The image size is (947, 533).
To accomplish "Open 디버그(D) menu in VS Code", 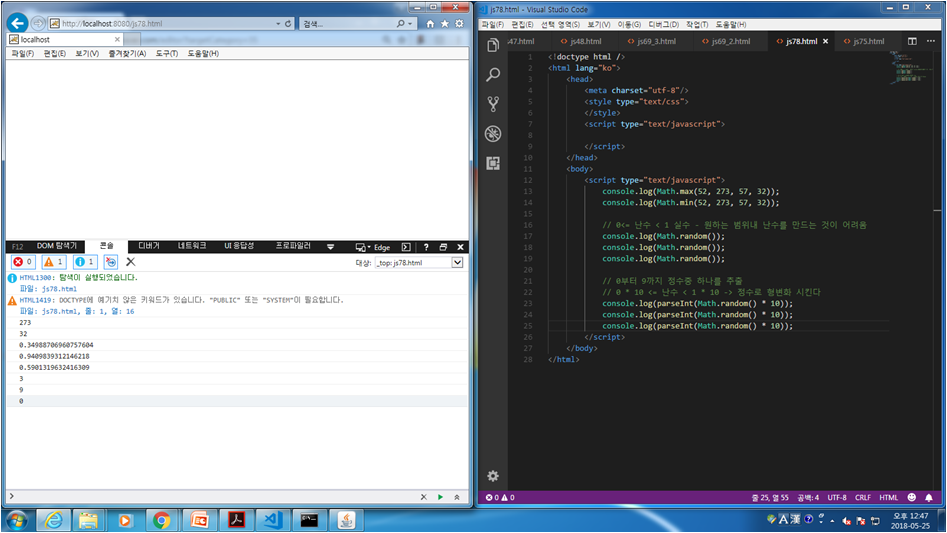I will (663, 24).
